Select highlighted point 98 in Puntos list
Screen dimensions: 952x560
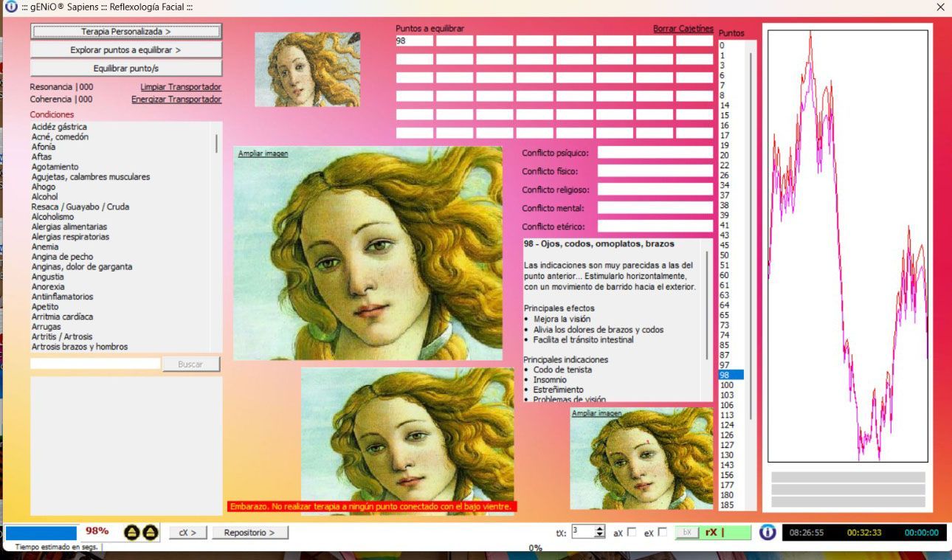[731, 375]
